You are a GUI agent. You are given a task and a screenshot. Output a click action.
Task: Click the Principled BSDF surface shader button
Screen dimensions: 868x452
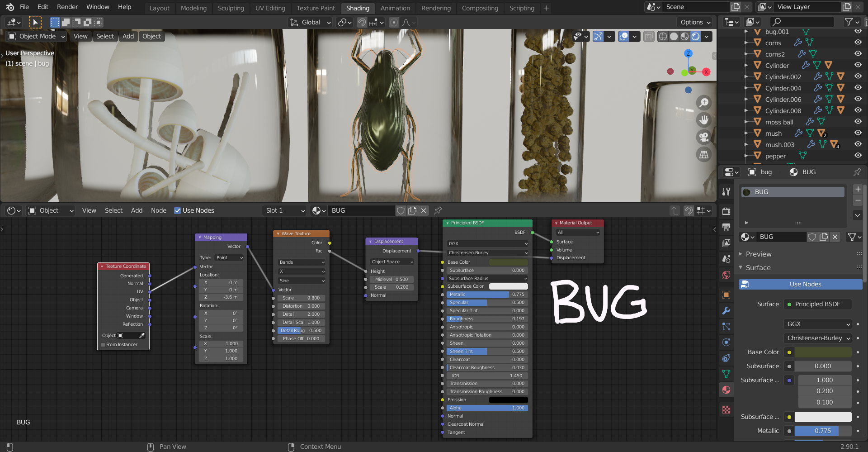818,304
